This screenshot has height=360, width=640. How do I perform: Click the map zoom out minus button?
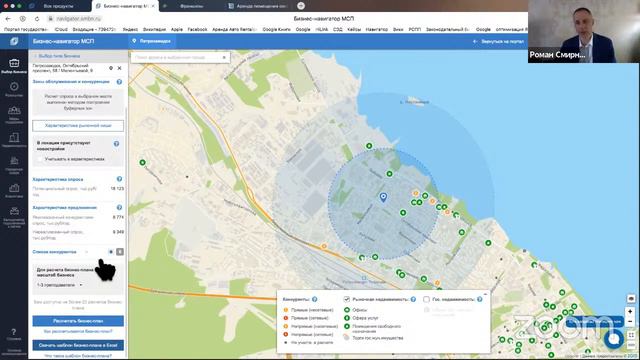pos(631,321)
